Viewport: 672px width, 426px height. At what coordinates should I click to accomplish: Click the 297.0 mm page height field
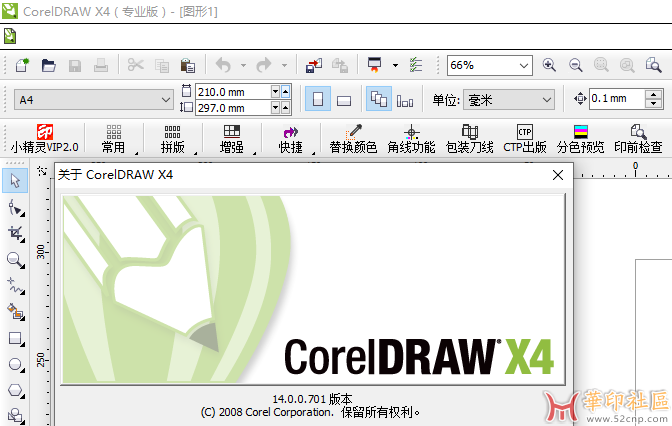[233, 108]
